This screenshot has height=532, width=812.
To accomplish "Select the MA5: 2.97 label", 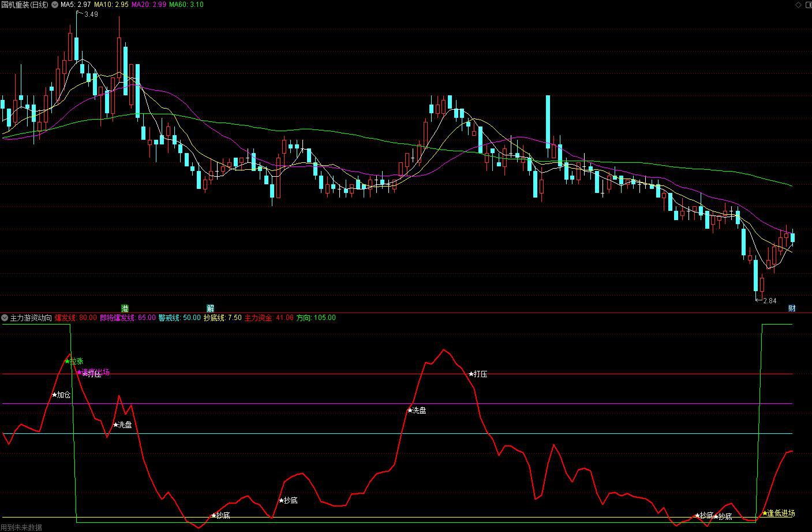I will click(x=76, y=5).
